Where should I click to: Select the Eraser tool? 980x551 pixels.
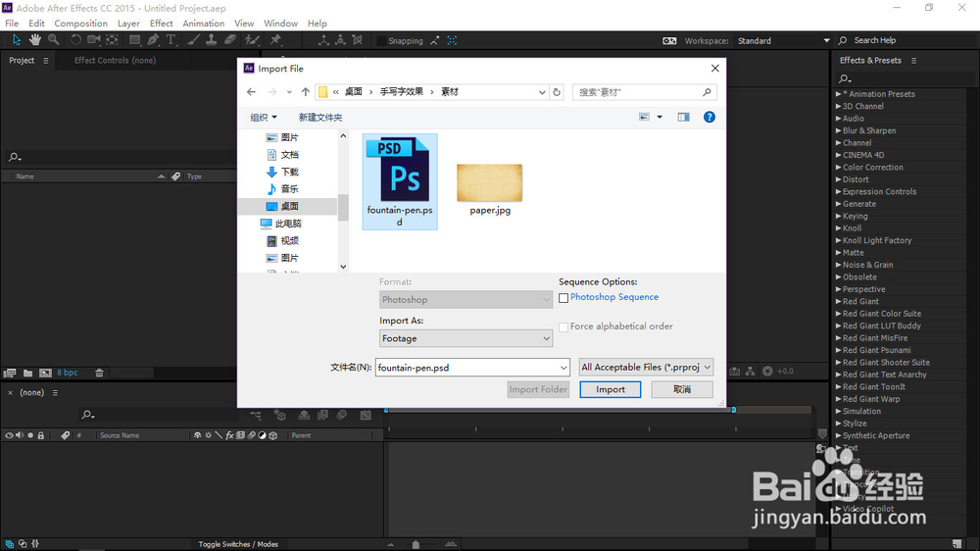(230, 40)
